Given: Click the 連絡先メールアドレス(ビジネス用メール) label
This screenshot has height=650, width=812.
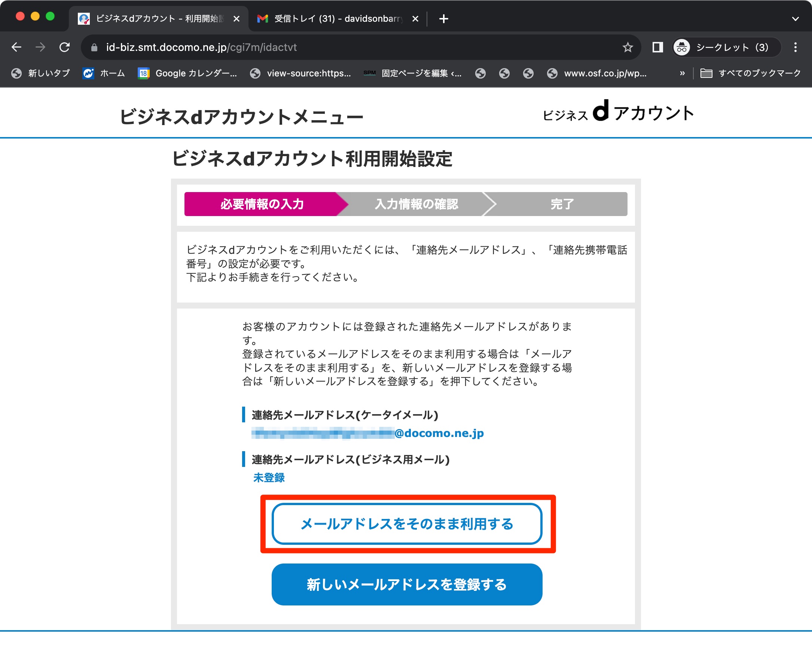Looking at the screenshot, I should click(x=351, y=459).
